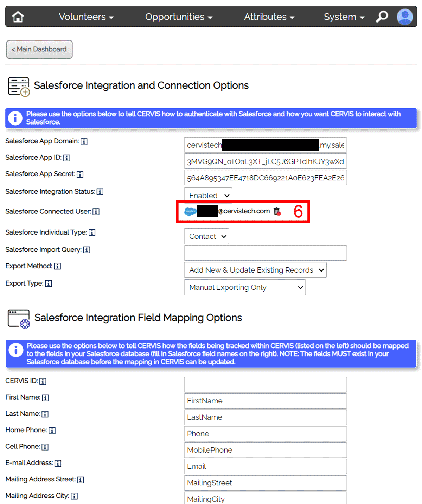Open the user profile avatar
The height and width of the screenshot is (504, 422).
click(x=405, y=17)
